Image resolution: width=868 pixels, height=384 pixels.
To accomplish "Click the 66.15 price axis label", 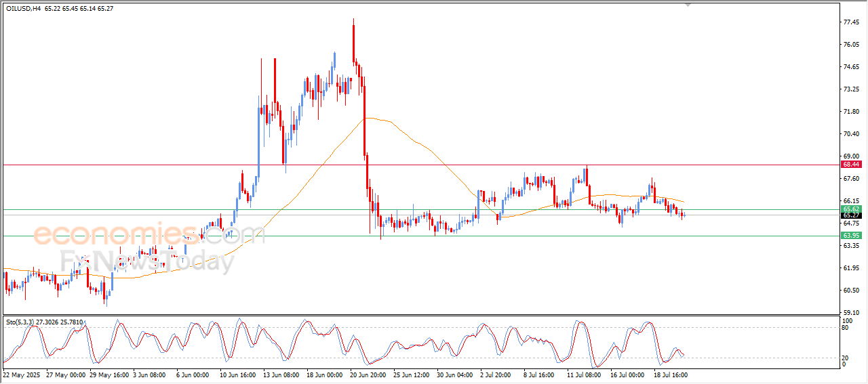I will (x=852, y=201).
